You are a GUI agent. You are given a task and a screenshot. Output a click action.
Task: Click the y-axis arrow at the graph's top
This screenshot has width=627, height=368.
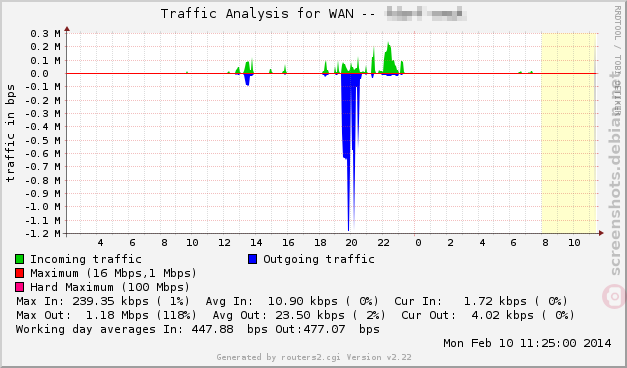pos(67,29)
